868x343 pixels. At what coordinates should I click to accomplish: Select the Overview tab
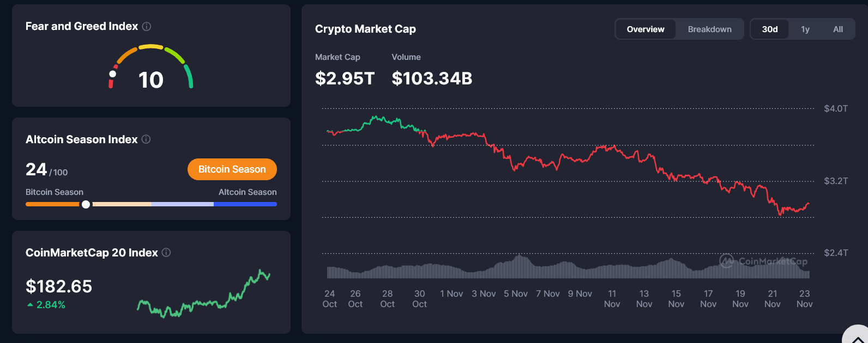(x=646, y=29)
